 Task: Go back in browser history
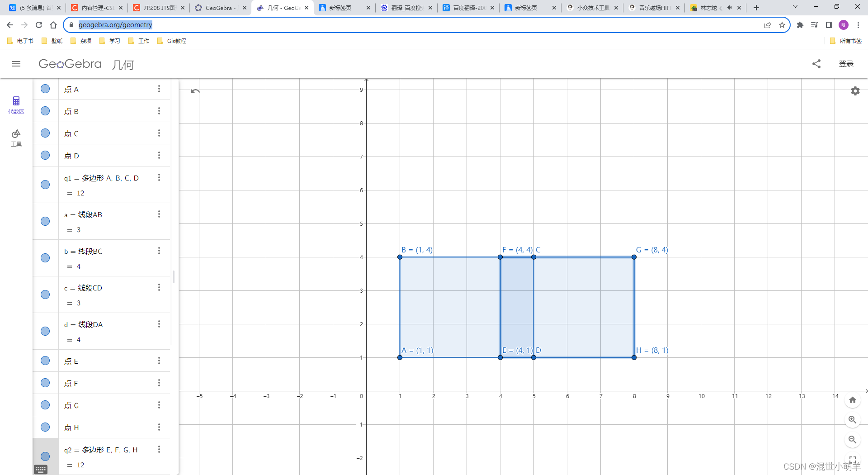coord(10,25)
